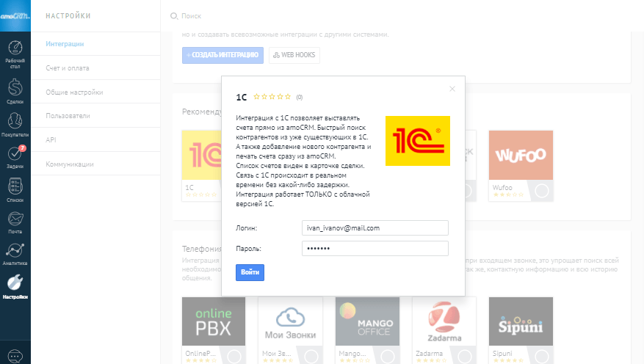Image resolution: width=644 pixels, height=364 pixels.
Task: Click the 1C logo in dialog
Action: 418,141
